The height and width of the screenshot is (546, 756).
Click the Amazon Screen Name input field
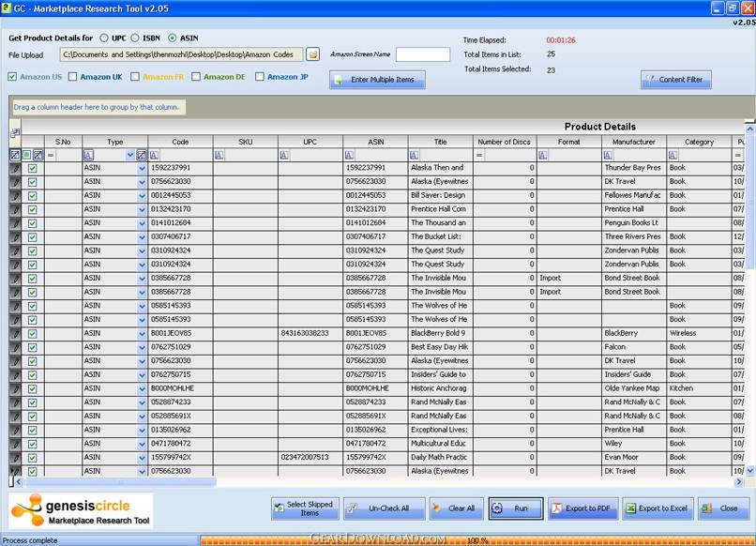pos(423,54)
